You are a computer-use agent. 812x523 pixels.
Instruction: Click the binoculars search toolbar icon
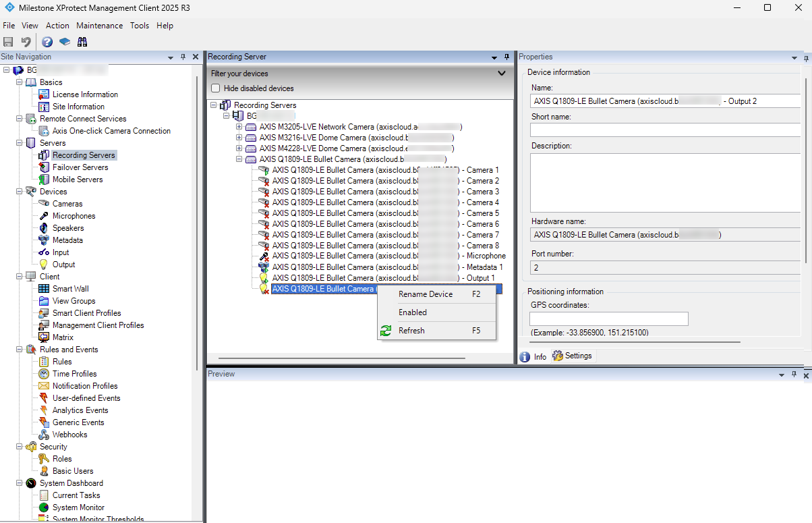(82, 42)
